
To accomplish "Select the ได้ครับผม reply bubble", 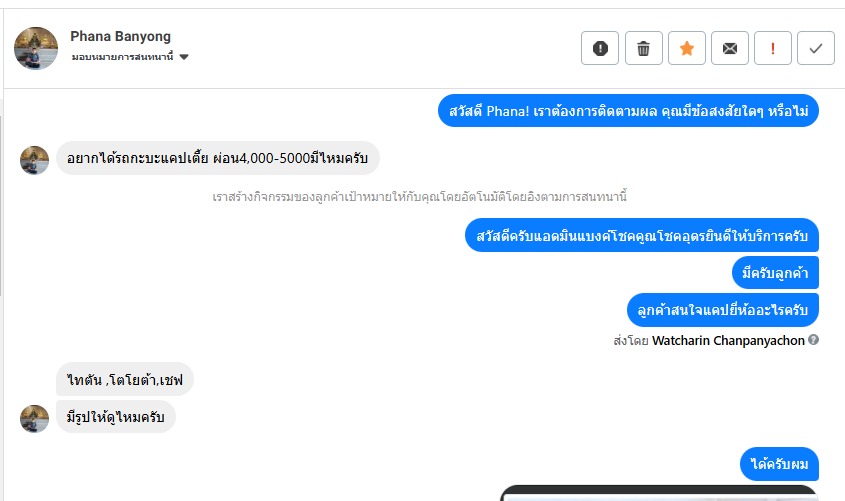I will coord(779,464).
